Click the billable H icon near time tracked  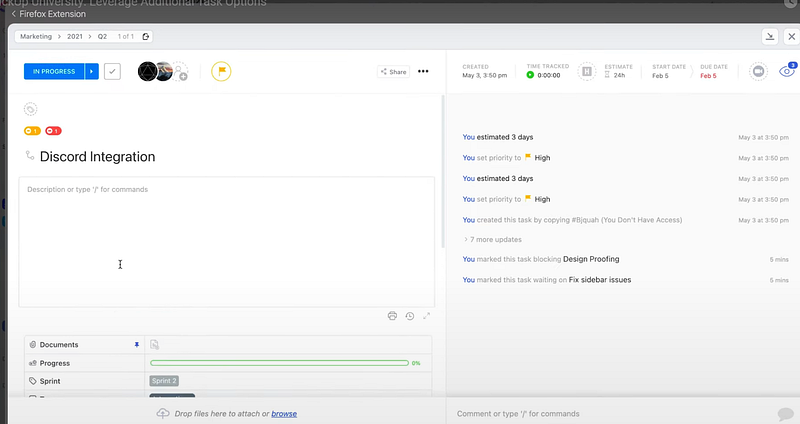[x=587, y=71]
